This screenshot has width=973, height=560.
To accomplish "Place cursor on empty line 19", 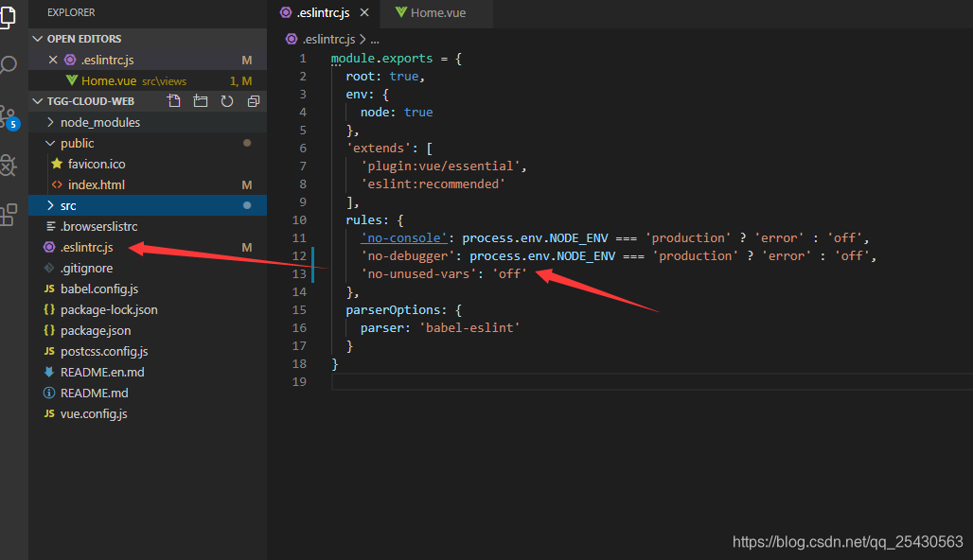I will click(651, 382).
